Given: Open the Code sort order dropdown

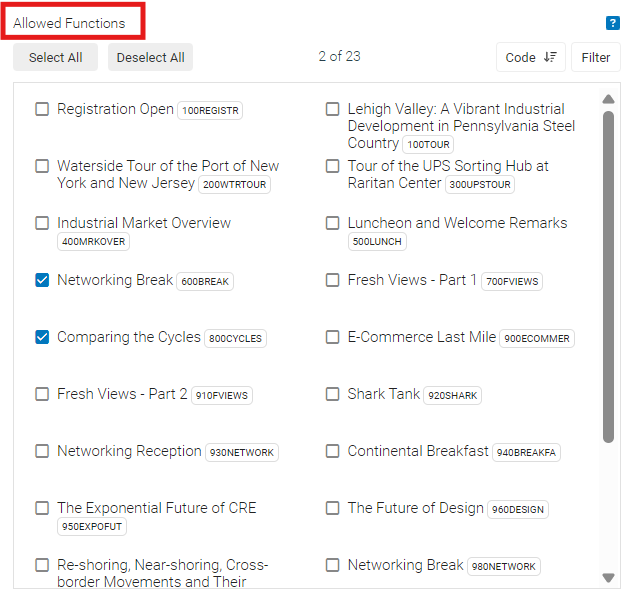Looking at the screenshot, I should (x=530, y=57).
